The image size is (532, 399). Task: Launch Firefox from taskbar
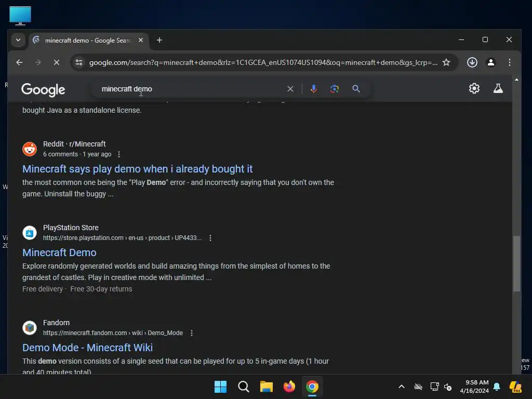pyautogui.click(x=289, y=387)
